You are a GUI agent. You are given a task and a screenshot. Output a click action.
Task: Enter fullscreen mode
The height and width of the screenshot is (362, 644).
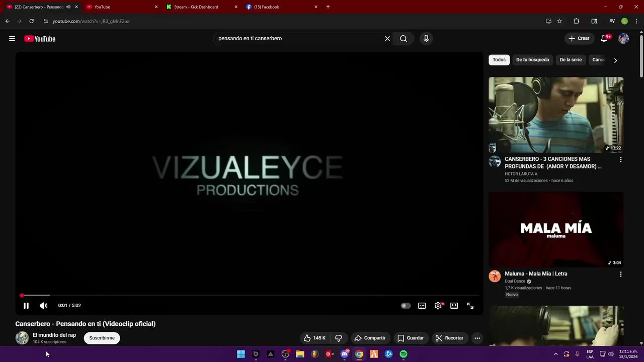point(470,306)
